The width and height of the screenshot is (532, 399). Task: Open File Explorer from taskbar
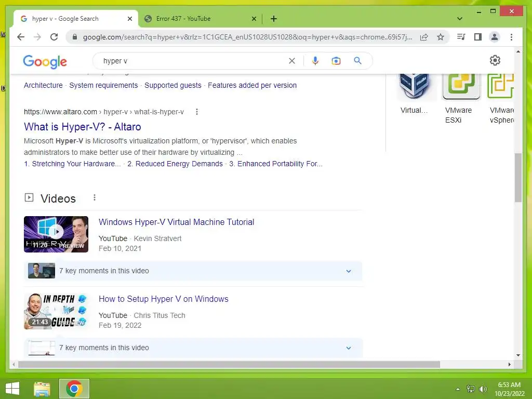42,389
